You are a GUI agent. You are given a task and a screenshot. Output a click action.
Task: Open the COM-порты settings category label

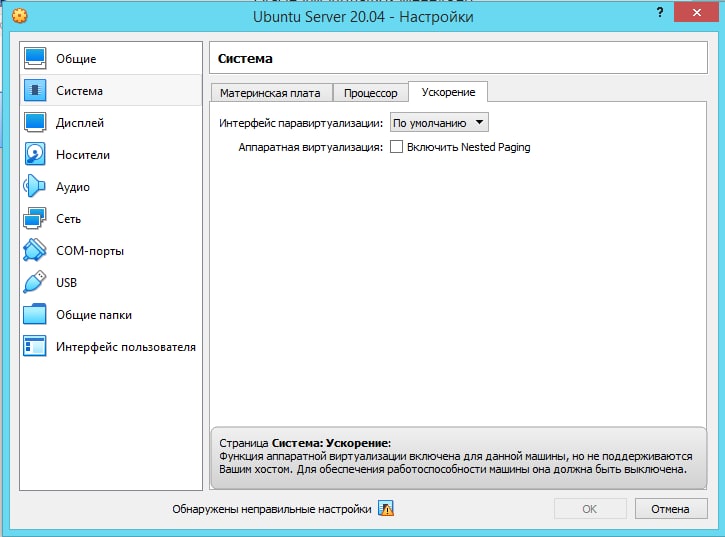[90, 251]
